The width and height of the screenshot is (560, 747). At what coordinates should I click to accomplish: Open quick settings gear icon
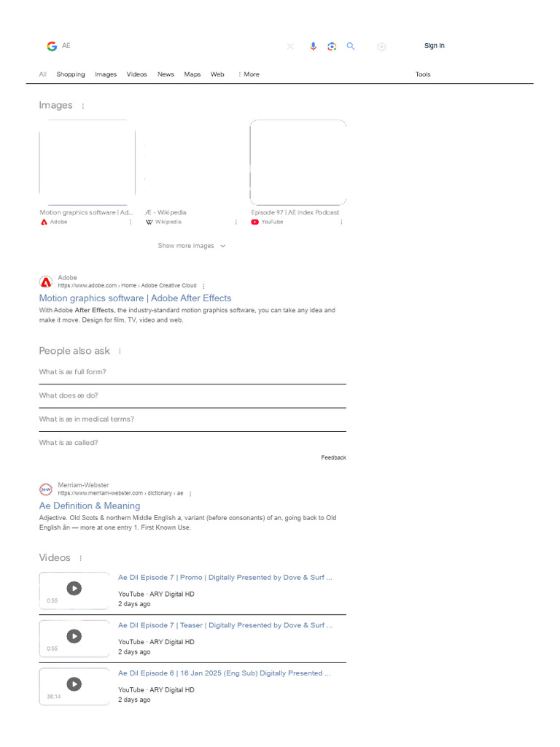pyautogui.click(x=381, y=47)
